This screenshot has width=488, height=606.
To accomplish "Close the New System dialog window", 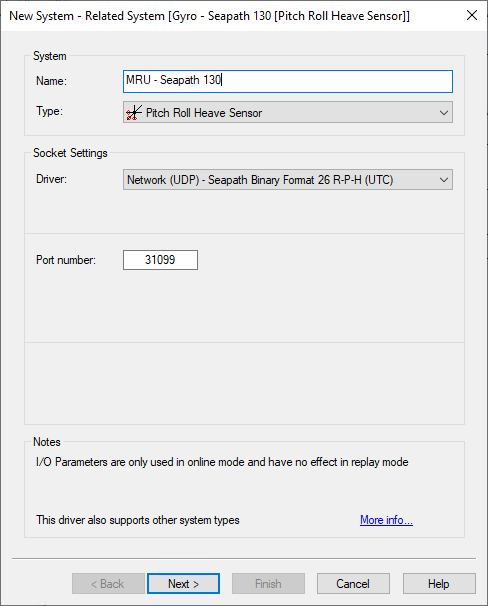I will pos(472,15).
